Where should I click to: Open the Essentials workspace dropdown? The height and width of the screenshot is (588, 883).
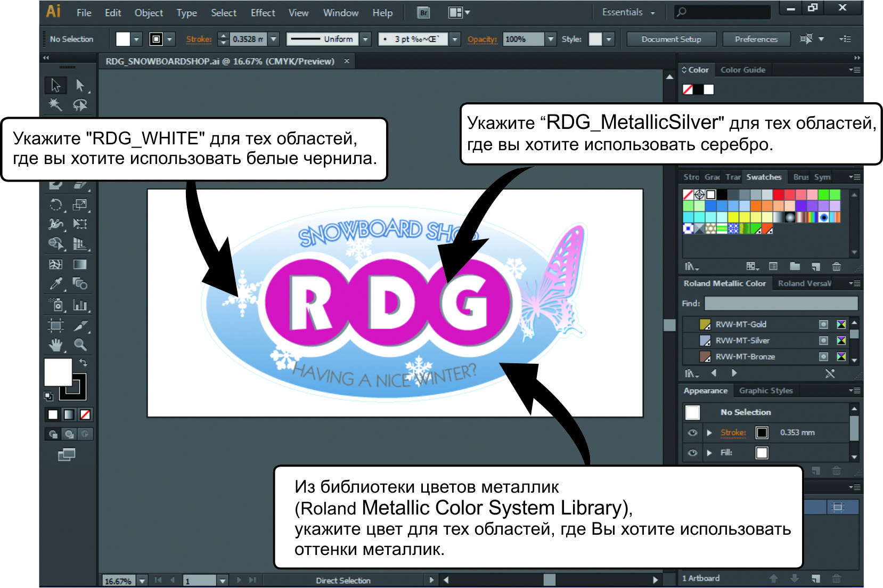[x=628, y=12]
